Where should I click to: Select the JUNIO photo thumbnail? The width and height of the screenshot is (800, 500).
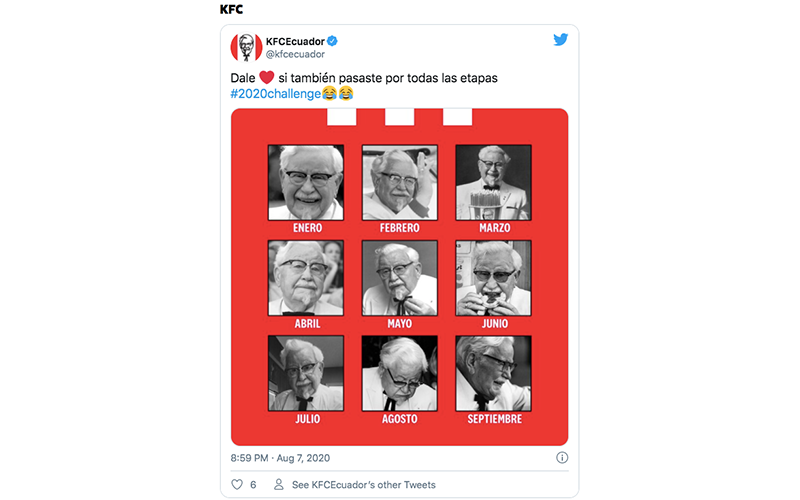coord(493,278)
